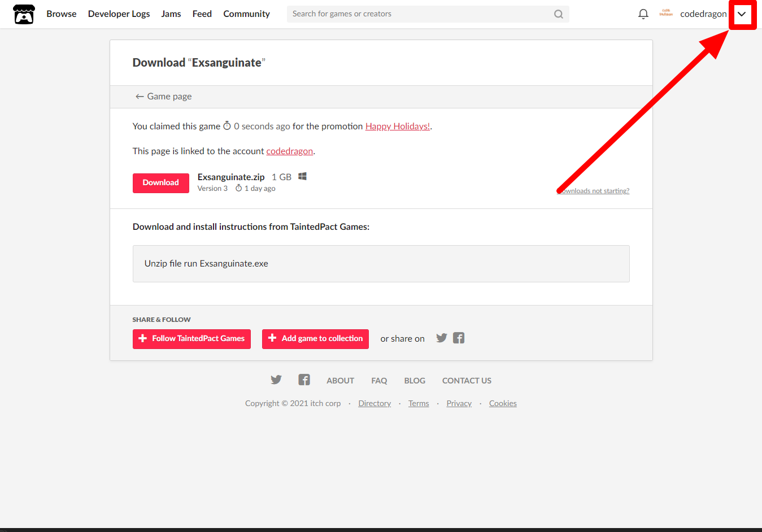This screenshot has height=532, width=762.
Task: Click the 1 day ago clock icon
Action: pos(239,188)
